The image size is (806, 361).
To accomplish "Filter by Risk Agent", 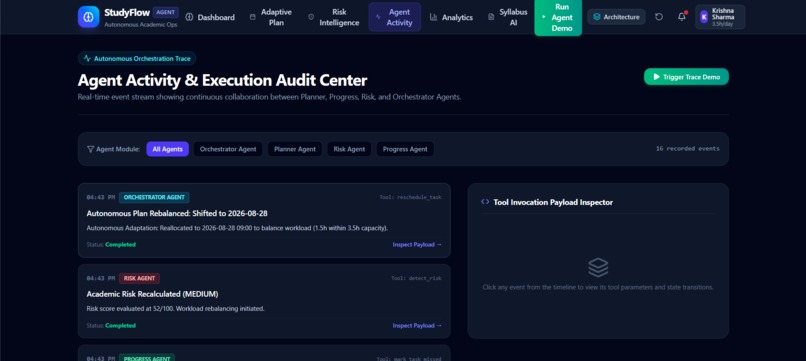I will (x=349, y=149).
